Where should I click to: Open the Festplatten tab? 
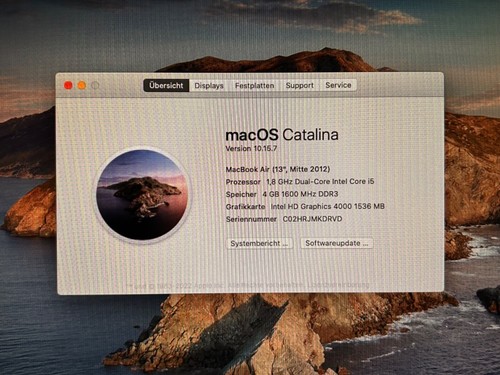pos(255,85)
